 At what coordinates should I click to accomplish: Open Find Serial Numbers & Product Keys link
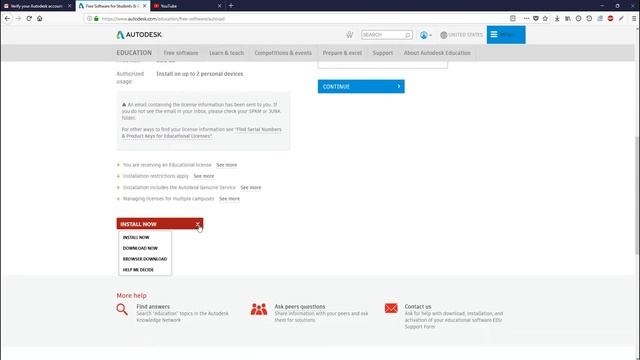202,133
